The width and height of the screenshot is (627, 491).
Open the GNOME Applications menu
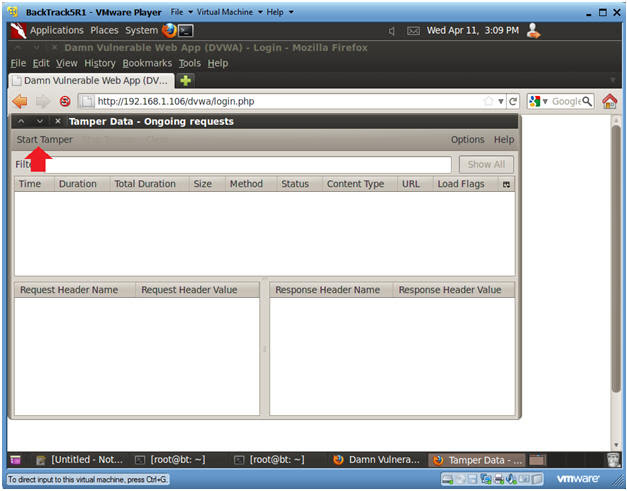click(57, 30)
